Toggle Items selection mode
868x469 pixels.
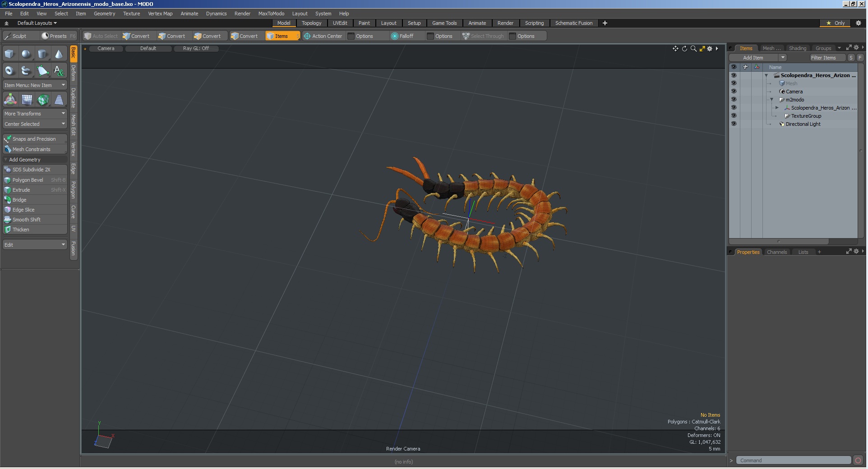click(282, 36)
